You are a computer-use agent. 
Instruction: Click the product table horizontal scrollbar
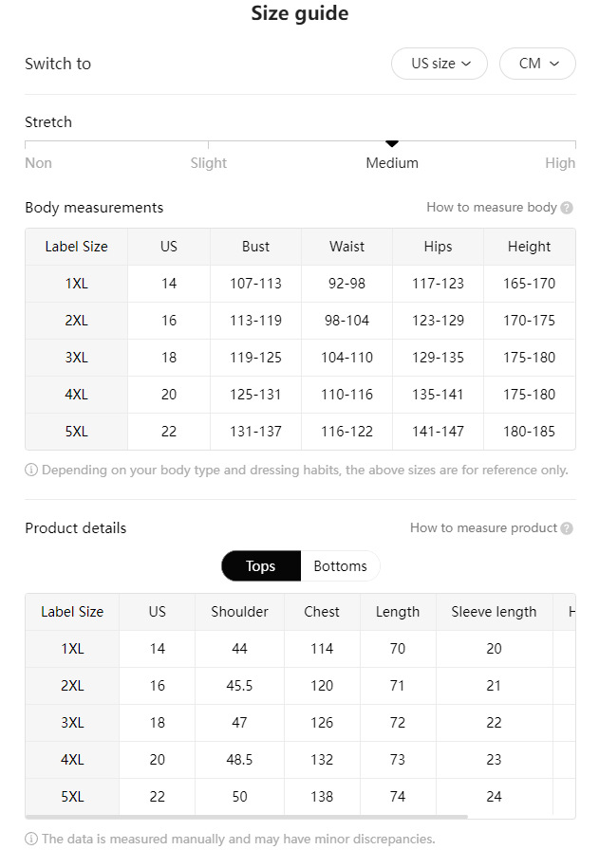(x=247, y=816)
